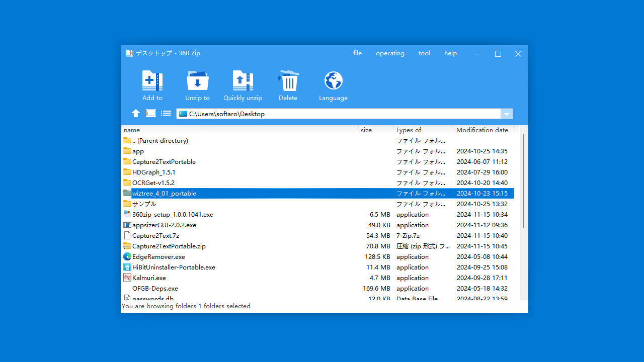Click the '2024-11-15 10:45' date cell
This screenshot has width=644, height=362.
point(482,246)
